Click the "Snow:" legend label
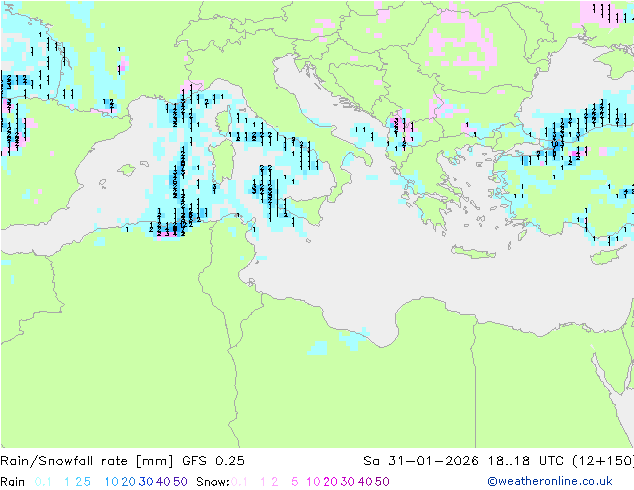The width and height of the screenshot is (634, 490). click(213, 482)
